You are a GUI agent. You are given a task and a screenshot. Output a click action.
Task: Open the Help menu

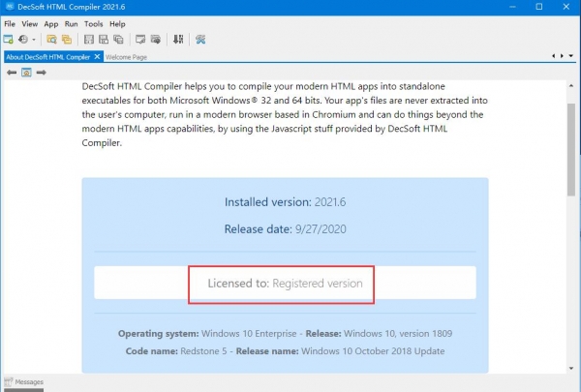point(117,23)
